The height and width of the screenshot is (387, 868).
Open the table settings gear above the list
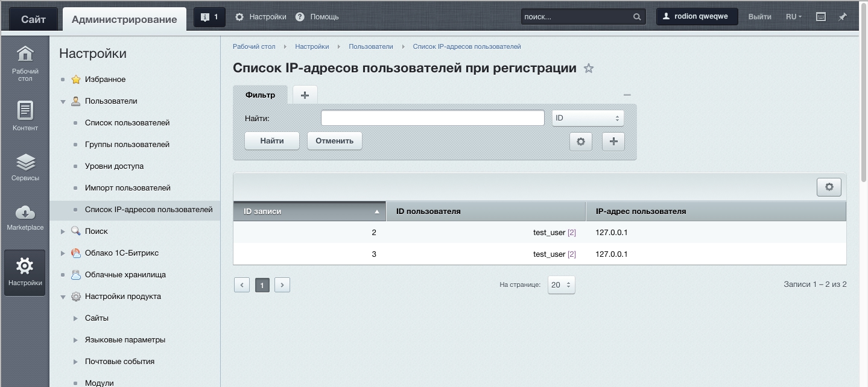click(829, 187)
